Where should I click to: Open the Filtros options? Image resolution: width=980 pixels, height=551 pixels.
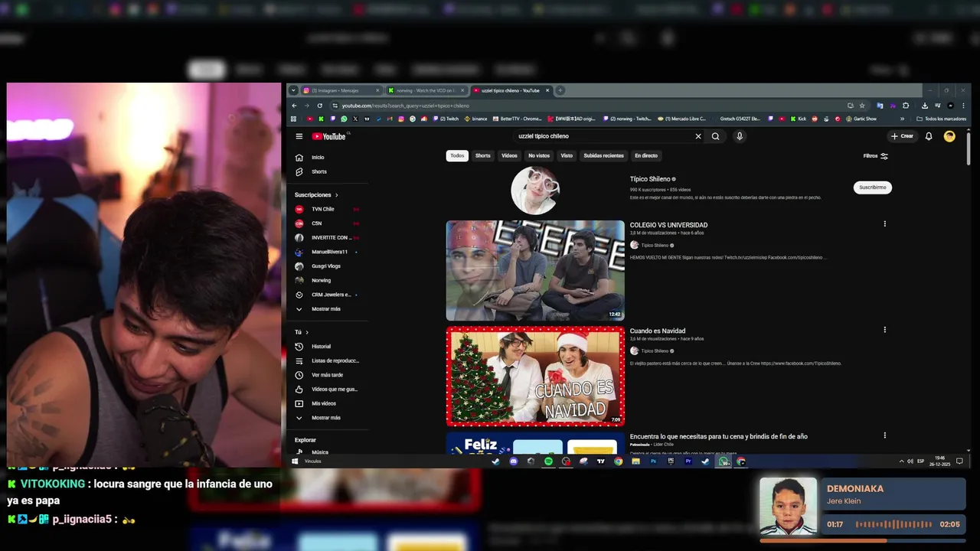pos(875,156)
